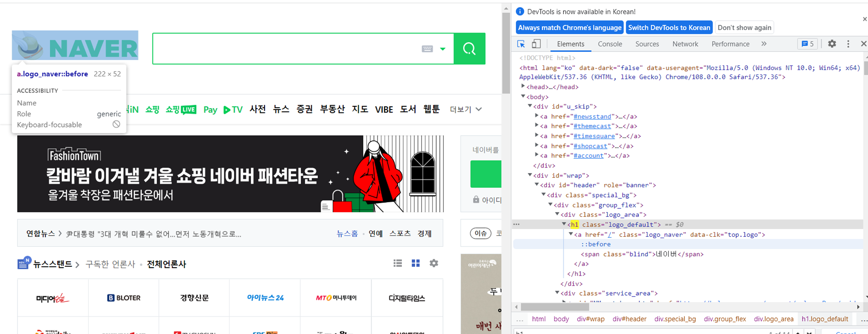The height and width of the screenshot is (334, 868).
Task: Select the 구독한 언론사 tab
Action: click(x=110, y=264)
